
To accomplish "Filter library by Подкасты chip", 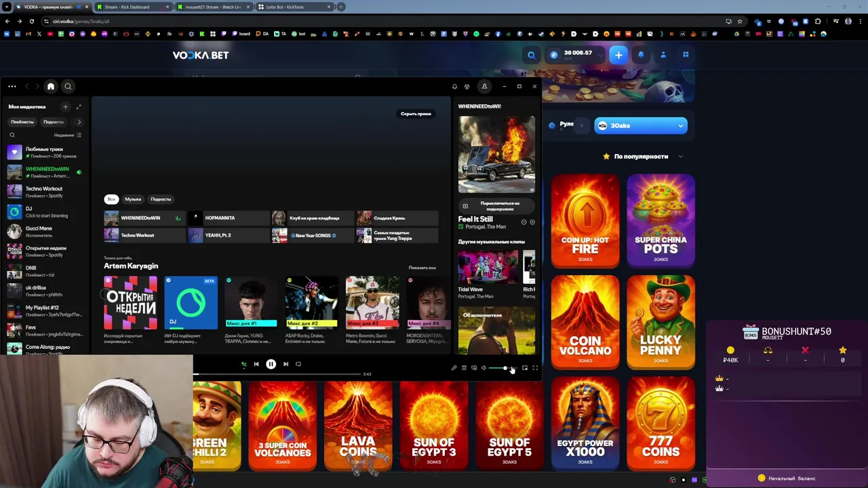I will click(x=54, y=122).
